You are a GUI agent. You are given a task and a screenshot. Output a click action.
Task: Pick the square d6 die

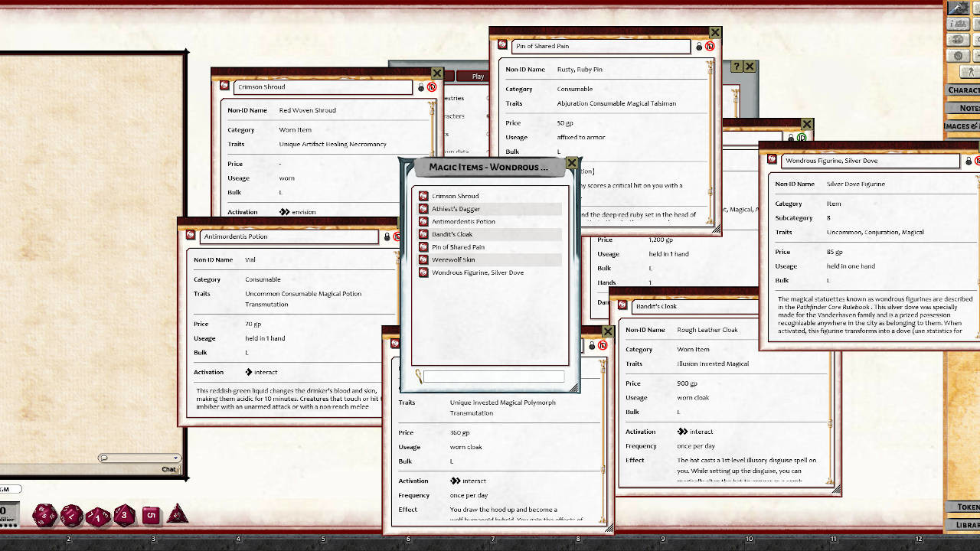click(151, 515)
